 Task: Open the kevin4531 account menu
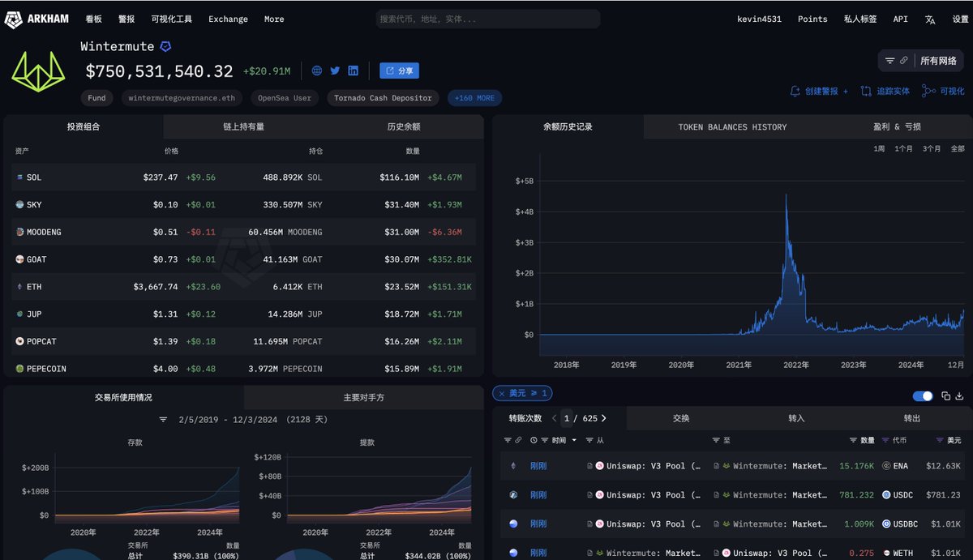[759, 19]
